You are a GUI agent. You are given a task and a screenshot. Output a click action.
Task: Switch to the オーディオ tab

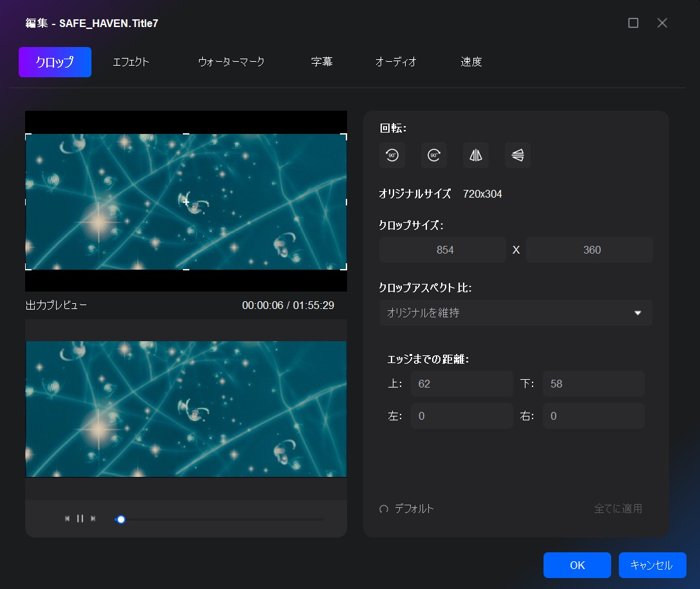pos(396,62)
